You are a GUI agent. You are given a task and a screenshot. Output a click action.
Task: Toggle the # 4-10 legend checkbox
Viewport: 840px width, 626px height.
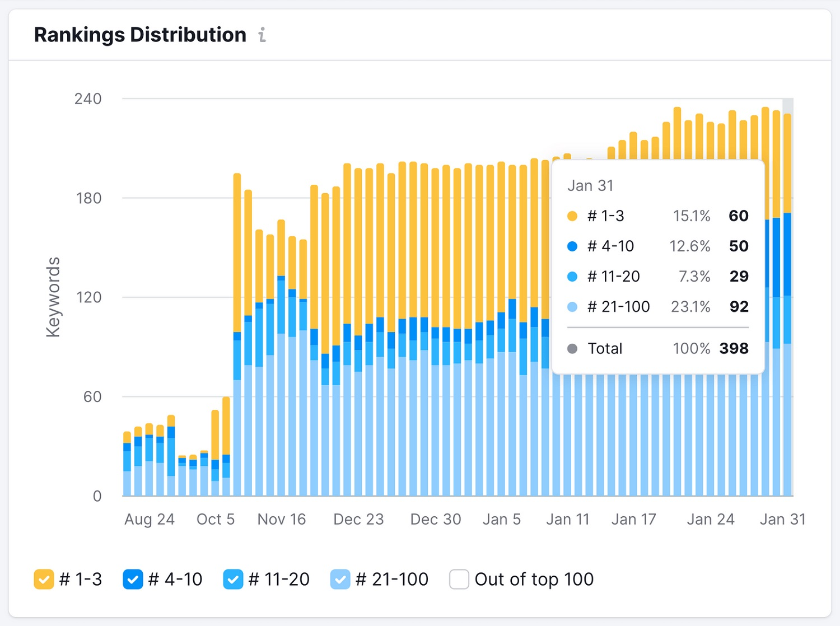(133, 579)
